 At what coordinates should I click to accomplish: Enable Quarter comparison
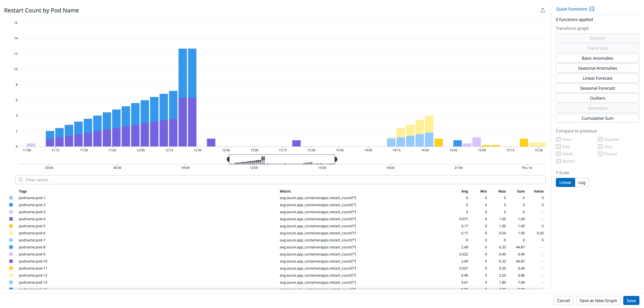coord(600,139)
